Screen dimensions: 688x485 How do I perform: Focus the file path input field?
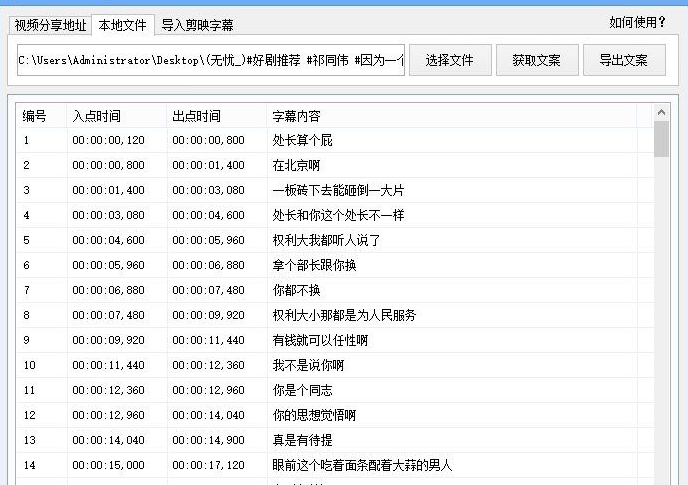coord(211,60)
